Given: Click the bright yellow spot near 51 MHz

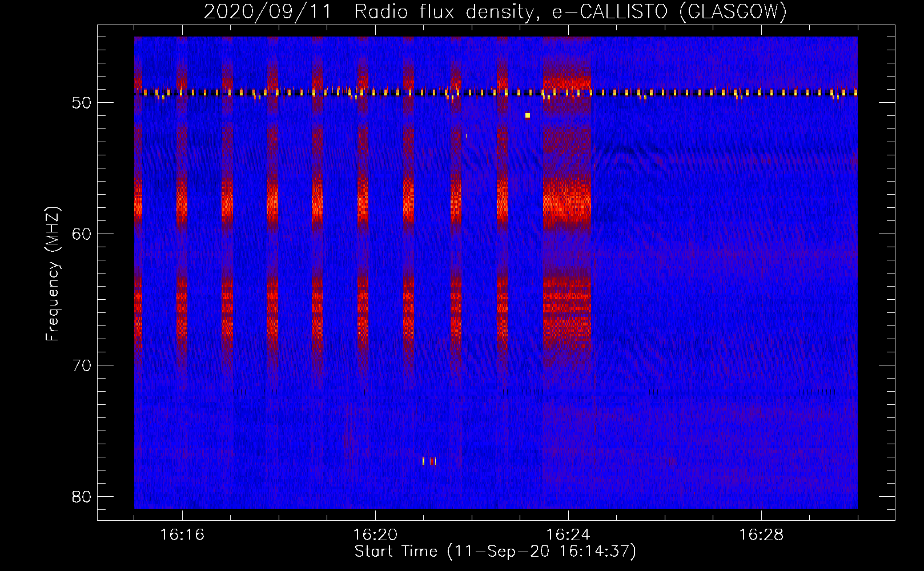Looking at the screenshot, I should 528,115.
